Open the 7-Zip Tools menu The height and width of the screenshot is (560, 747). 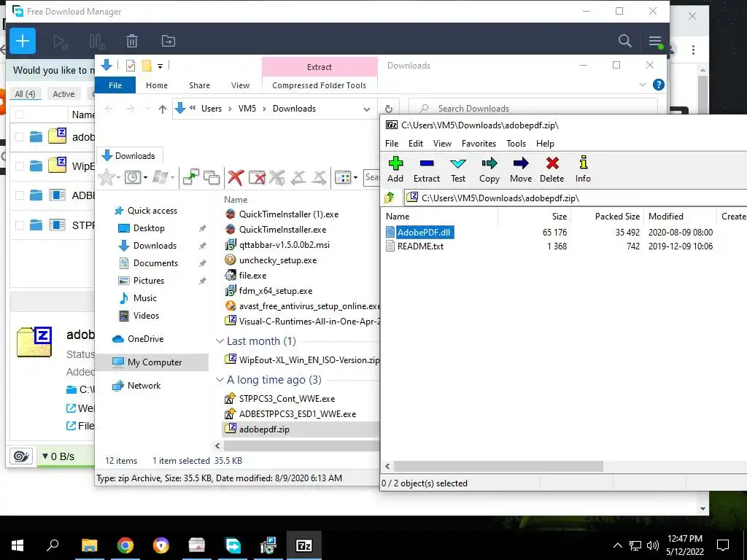pos(516,144)
